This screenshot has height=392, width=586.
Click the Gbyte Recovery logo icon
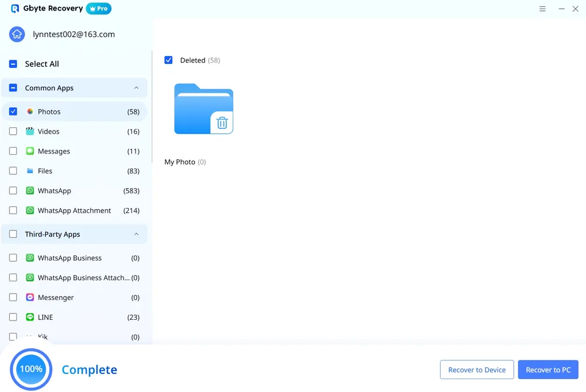point(15,9)
